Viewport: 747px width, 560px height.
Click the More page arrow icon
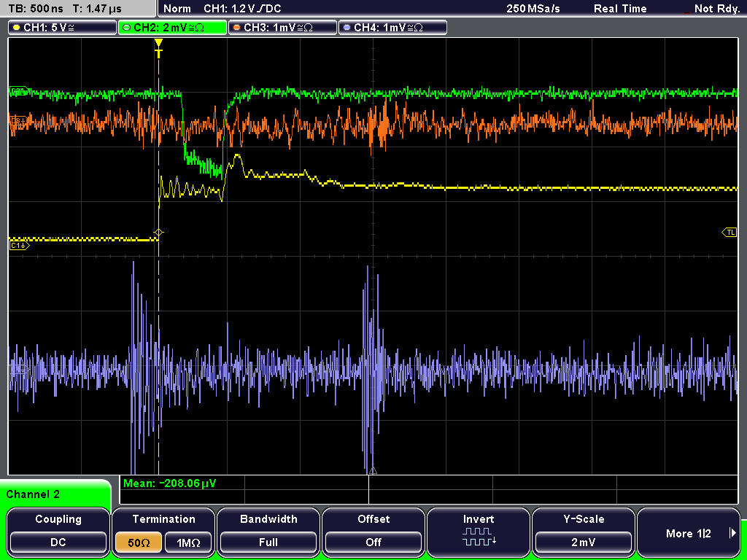pyautogui.click(x=732, y=533)
